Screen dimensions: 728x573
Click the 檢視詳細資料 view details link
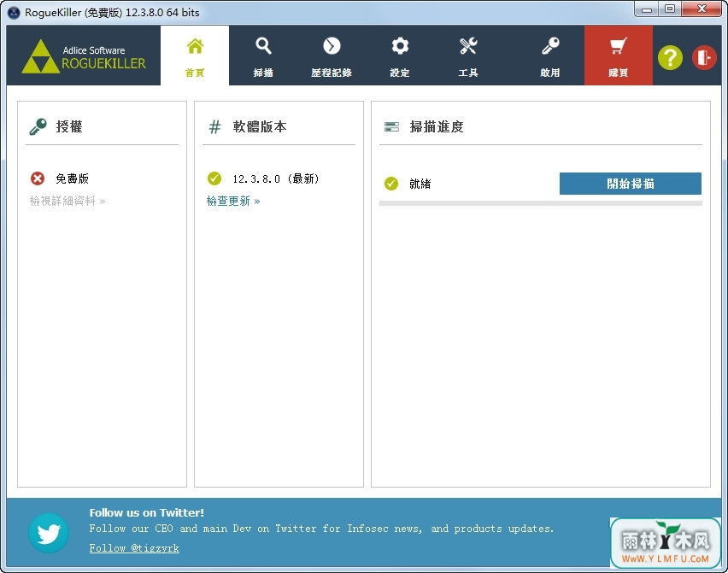pyautogui.click(x=68, y=201)
